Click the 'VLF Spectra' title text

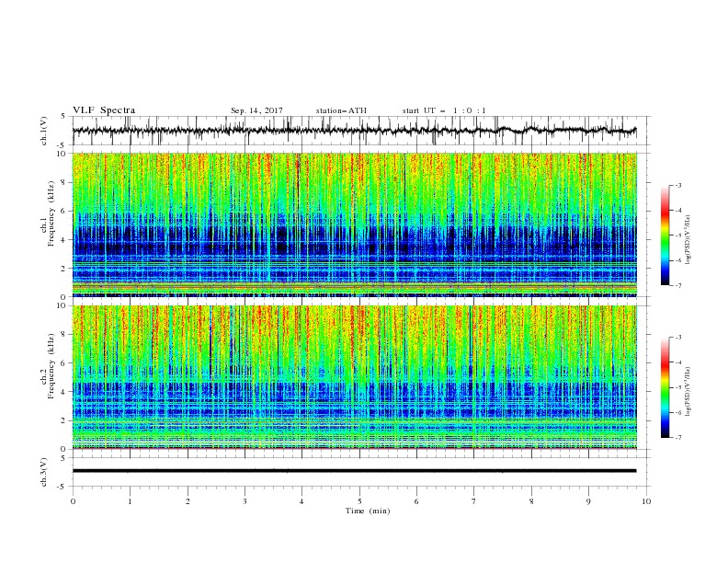coord(104,110)
